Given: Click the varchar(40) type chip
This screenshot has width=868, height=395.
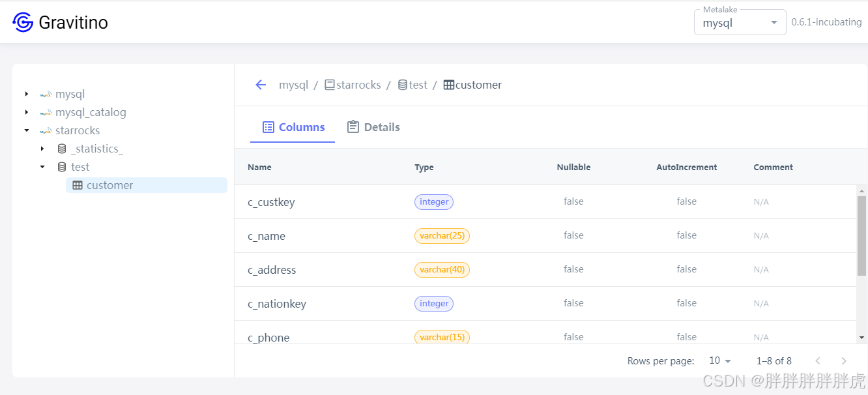Looking at the screenshot, I should point(442,270).
